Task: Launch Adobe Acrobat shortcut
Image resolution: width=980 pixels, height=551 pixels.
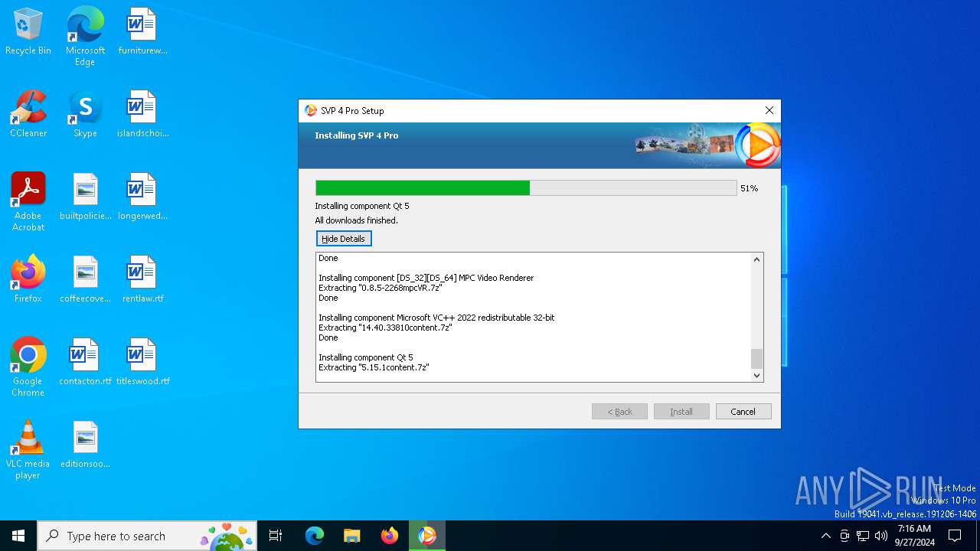Action: (28, 202)
